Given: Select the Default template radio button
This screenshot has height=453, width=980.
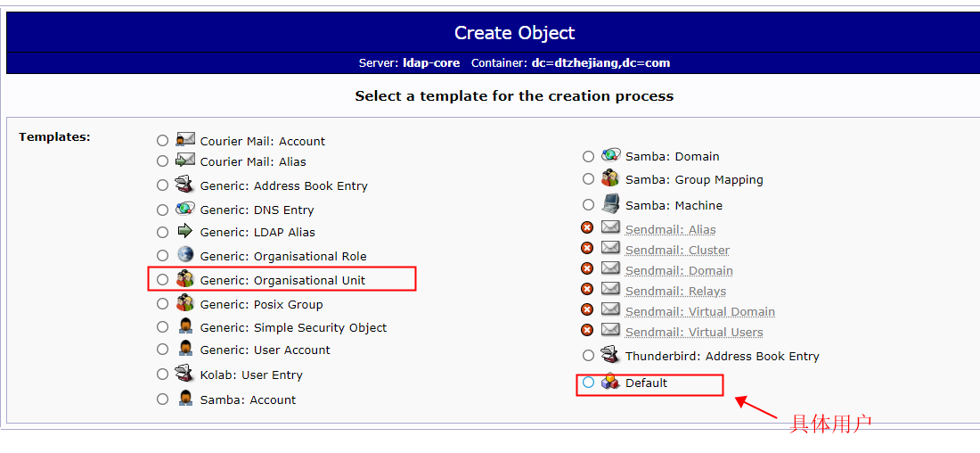Looking at the screenshot, I should pos(588,383).
